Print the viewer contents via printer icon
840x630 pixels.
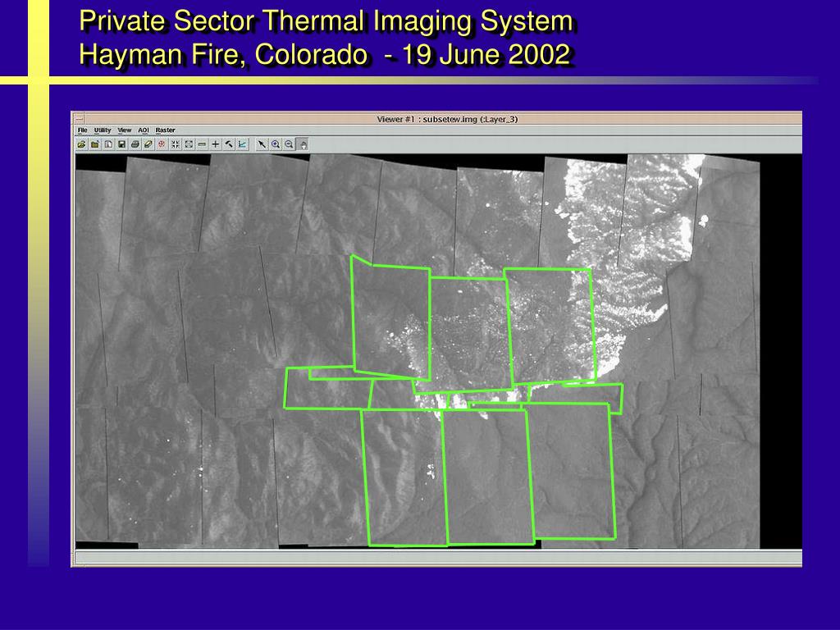click(x=135, y=144)
